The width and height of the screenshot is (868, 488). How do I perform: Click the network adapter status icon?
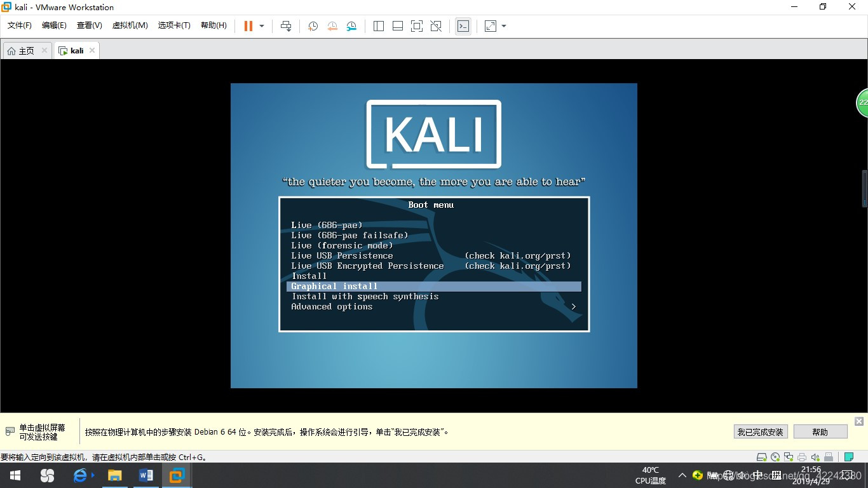coord(789,457)
